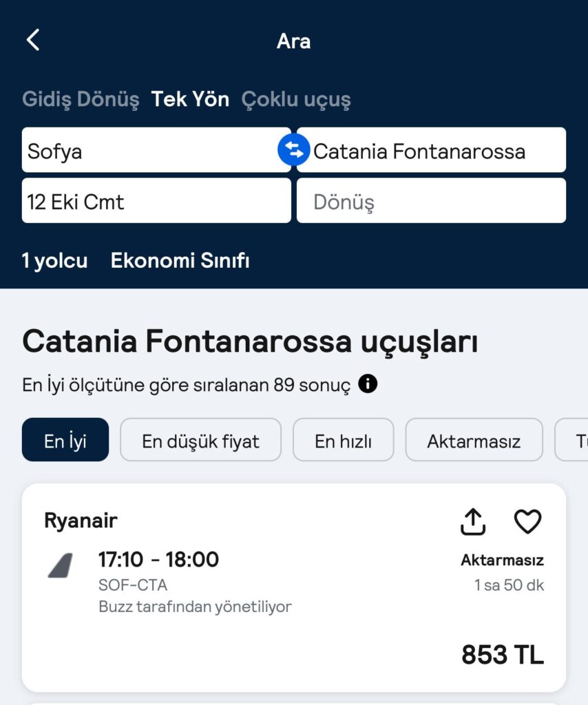Screen dimensions: 588x705
Task: Change the 1 yolcu passenger count
Action: [55, 261]
